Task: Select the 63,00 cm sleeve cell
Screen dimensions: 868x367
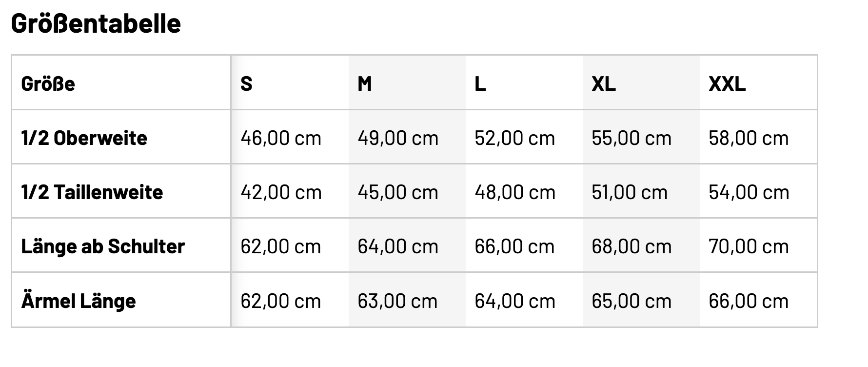Action: click(398, 301)
